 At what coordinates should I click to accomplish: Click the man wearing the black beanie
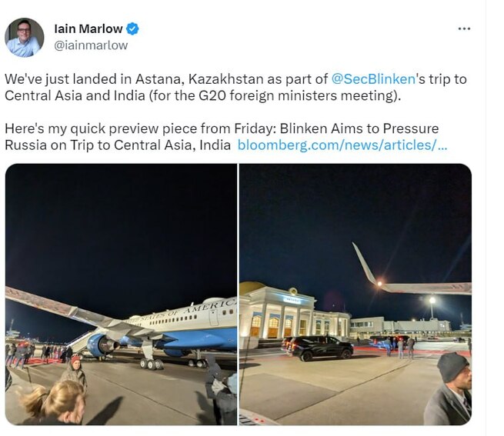click(x=450, y=389)
